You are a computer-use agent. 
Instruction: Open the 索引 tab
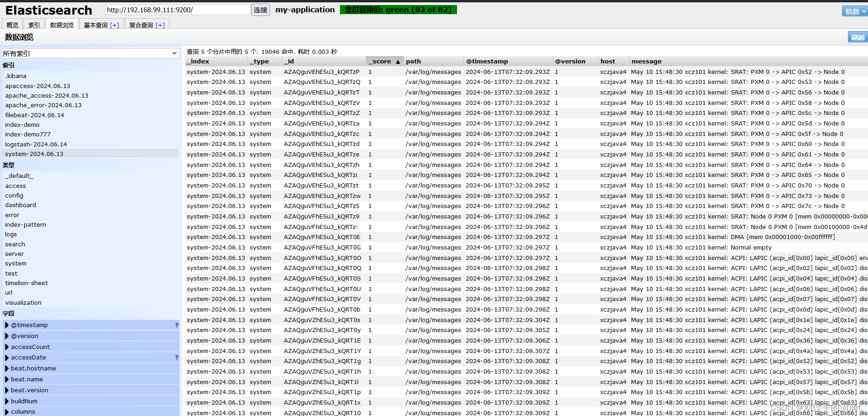coord(34,25)
